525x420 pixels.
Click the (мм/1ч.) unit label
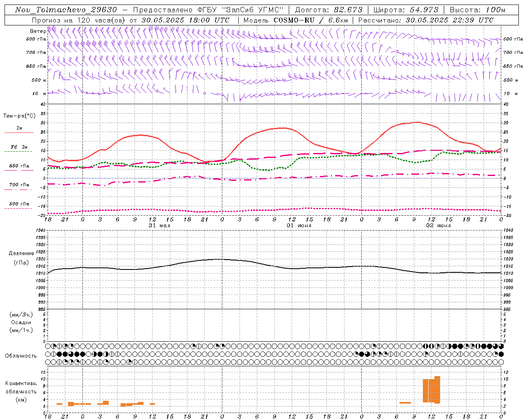(x=21, y=330)
